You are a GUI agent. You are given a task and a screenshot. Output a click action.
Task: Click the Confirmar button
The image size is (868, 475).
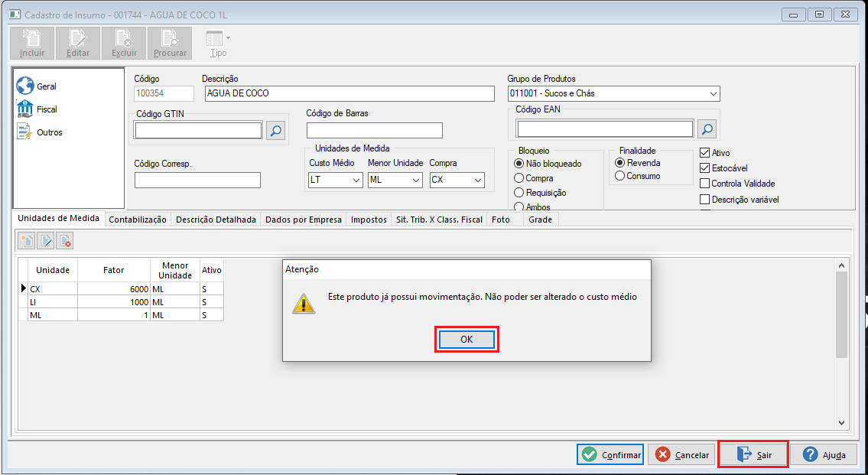click(610, 454)
